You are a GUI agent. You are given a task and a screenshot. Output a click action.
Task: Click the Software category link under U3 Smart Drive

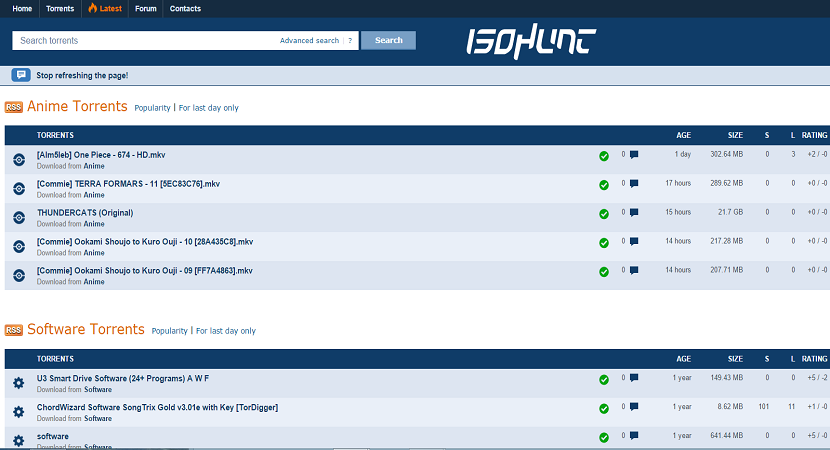[98, 390]
